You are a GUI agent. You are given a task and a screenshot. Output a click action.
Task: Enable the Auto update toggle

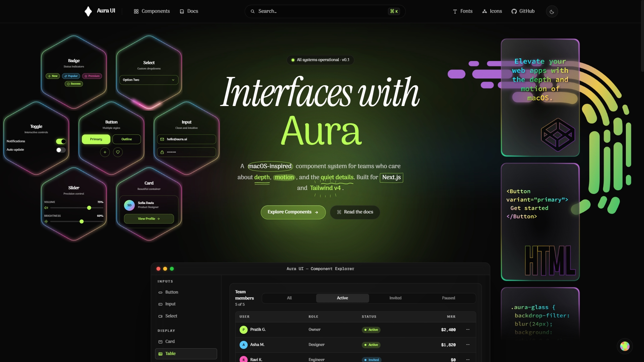pos(61,150)
